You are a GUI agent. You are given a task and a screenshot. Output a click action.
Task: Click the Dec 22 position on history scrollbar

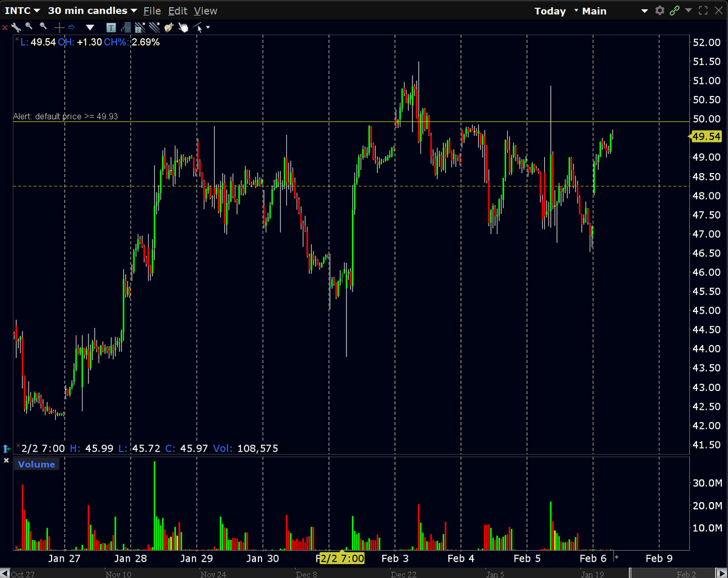(403, 574)
